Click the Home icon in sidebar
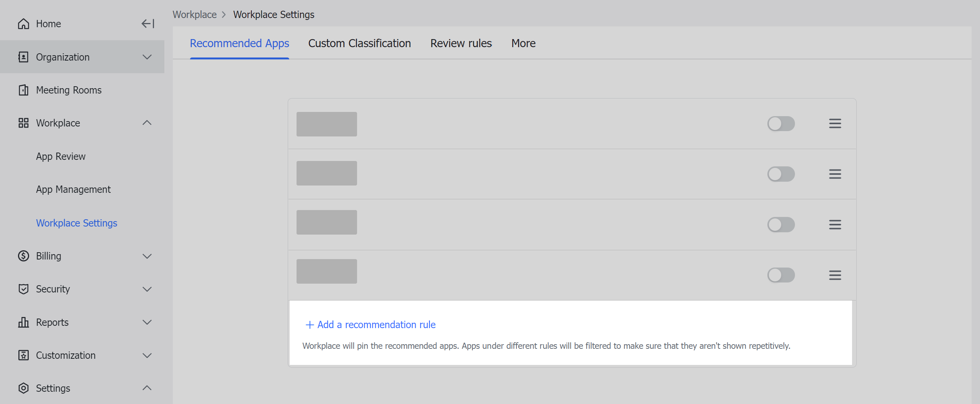Image resolution: width=980 pixels, height=404 pixels. pyautogui.click(x=23, y=24)
